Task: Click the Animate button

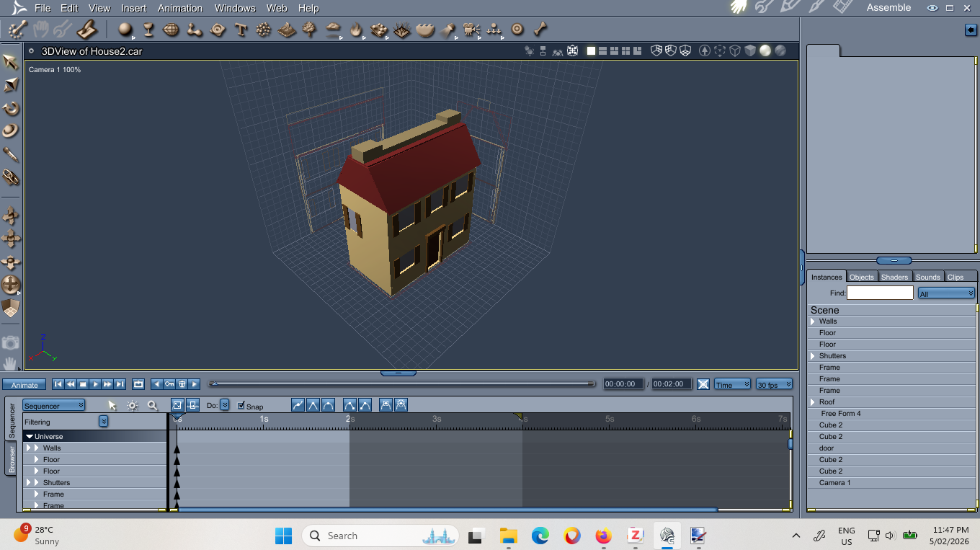Action: pyautogui.click(x=24, y=385)
